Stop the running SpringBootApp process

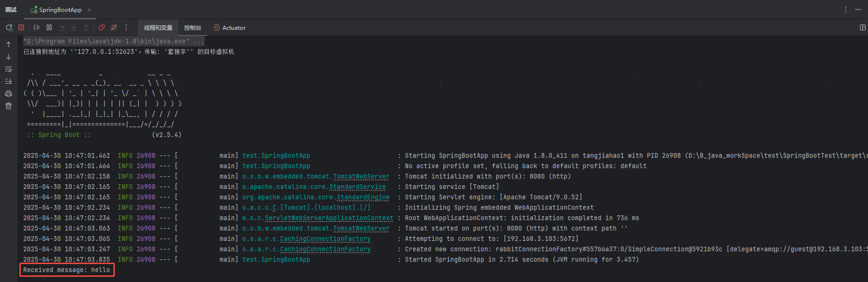21,27
